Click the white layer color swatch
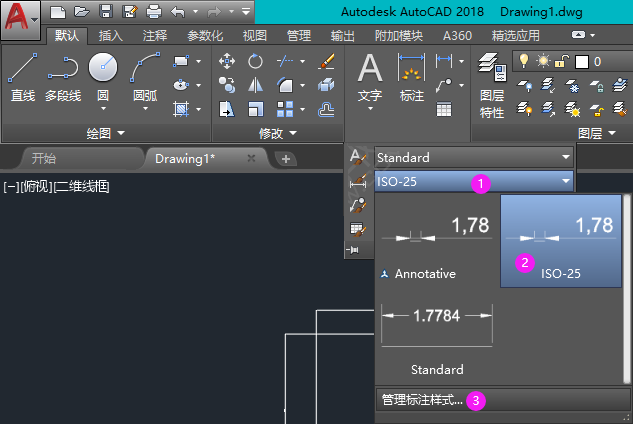The image size is (633, 424). click(x=582, y=62)
